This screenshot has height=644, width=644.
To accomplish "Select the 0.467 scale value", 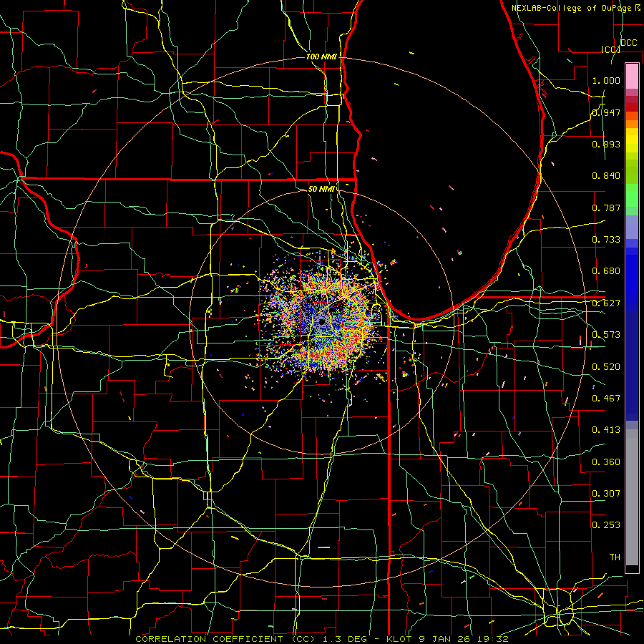I will click(606, 399).
